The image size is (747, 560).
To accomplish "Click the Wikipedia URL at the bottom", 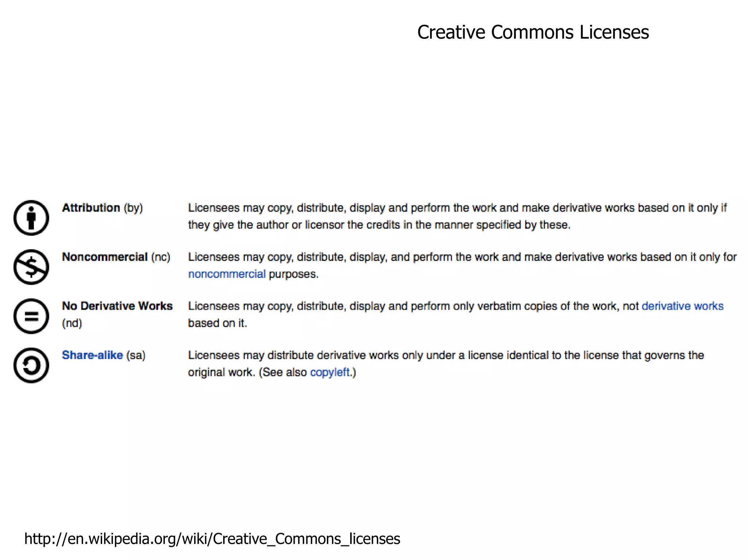I will 212,539.
